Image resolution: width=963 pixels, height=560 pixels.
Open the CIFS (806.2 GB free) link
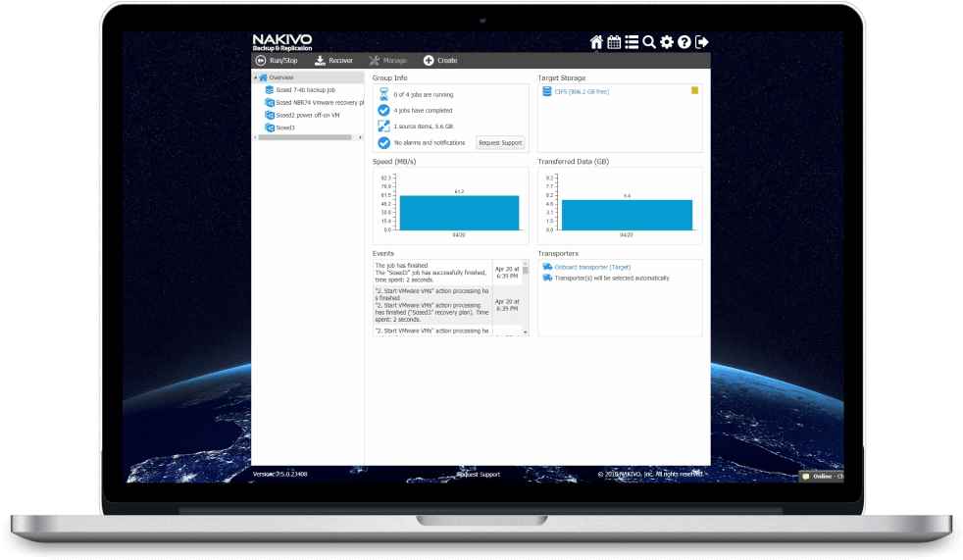coord(582,91)
